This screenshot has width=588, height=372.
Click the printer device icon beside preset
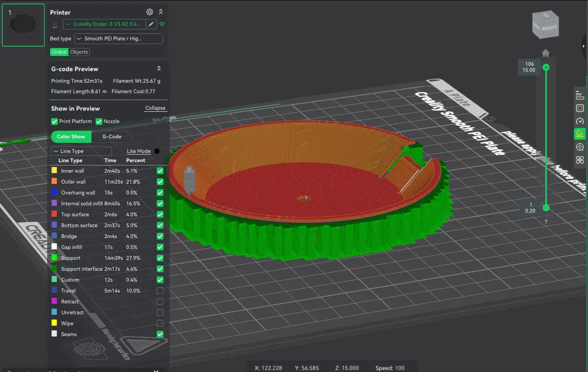55,25
